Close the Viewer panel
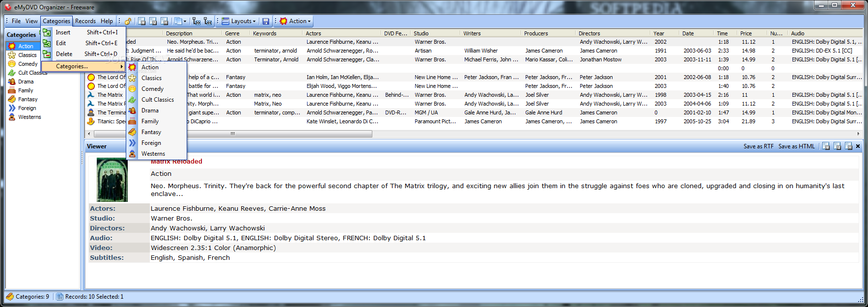The height and width of the screenshot is (307, 868). tap(858, 146)
